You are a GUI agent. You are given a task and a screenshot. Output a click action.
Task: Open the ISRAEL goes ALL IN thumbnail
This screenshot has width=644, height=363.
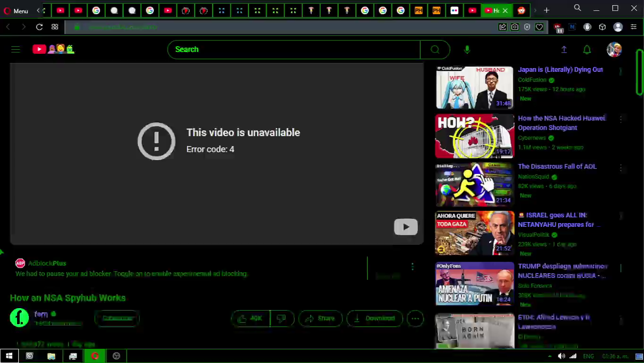pos(475,233)
